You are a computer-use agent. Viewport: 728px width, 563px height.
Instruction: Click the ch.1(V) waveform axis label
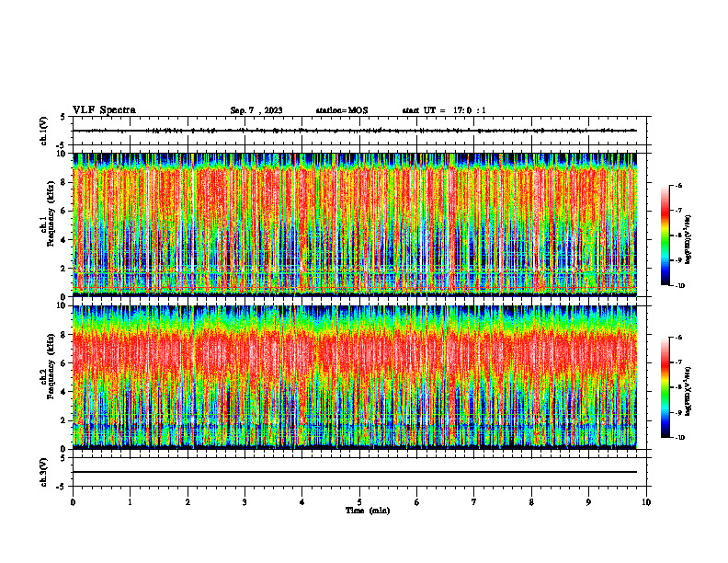point(44,131)
